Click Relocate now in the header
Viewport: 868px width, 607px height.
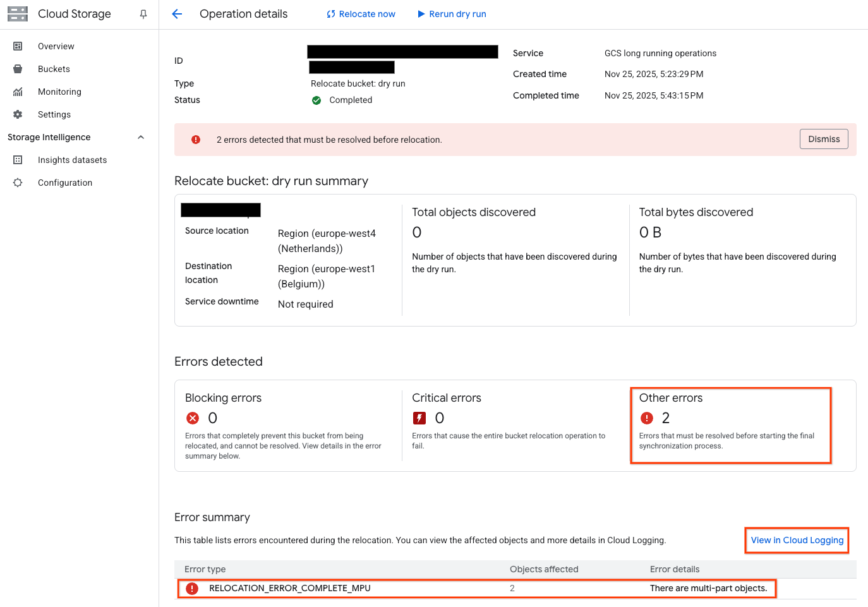[x=361, y=14]
